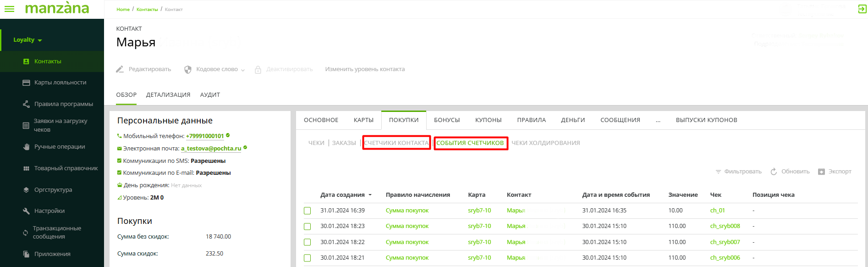Expand the Кодовое слово dropdown chevron
This screenshot has height=267, width=868.
[x=243, y=70]
